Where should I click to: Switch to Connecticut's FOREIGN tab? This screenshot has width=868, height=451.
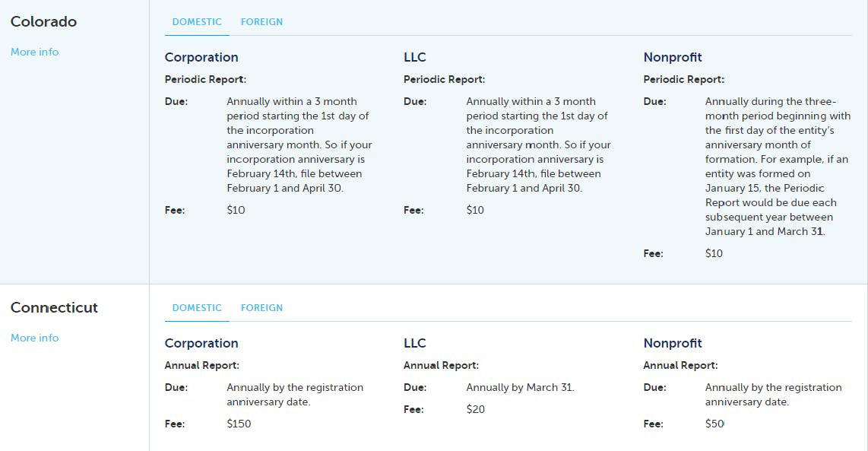(x=261, y=307)
